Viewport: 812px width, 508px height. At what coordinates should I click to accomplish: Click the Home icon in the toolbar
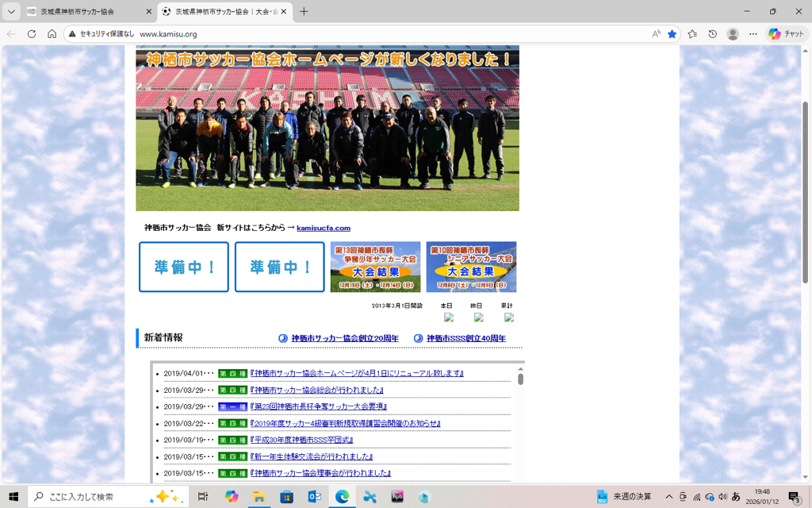coord(52,34)
